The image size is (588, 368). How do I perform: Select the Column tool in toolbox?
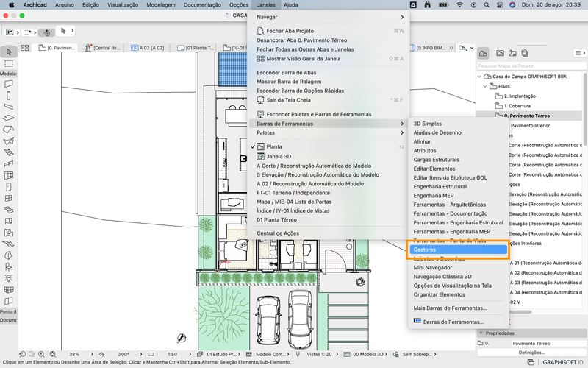pos(9,96)
